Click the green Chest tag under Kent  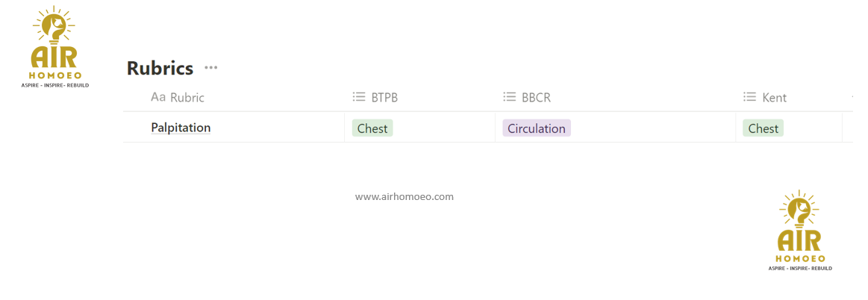click(x=764, y=128)
